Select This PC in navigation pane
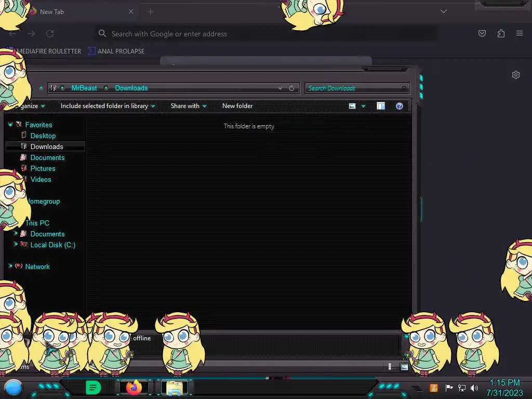Image resolution: width=532 pixels, height=399 pixels. point(37,223)
